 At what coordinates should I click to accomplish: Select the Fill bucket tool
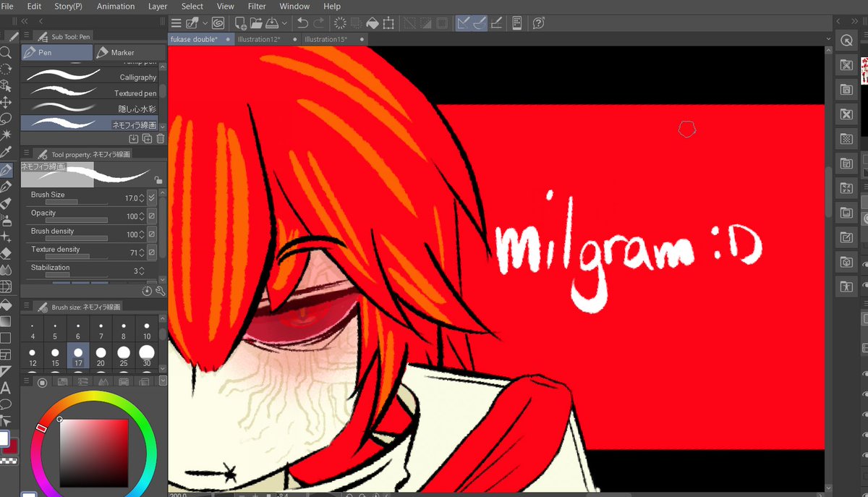point(6,305)
